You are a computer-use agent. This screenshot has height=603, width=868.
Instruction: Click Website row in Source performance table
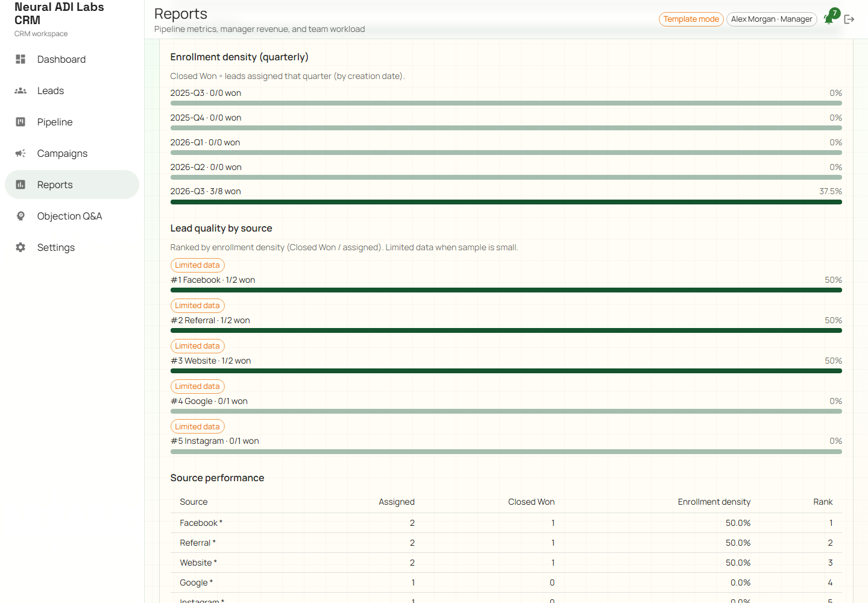click(506, 563)
